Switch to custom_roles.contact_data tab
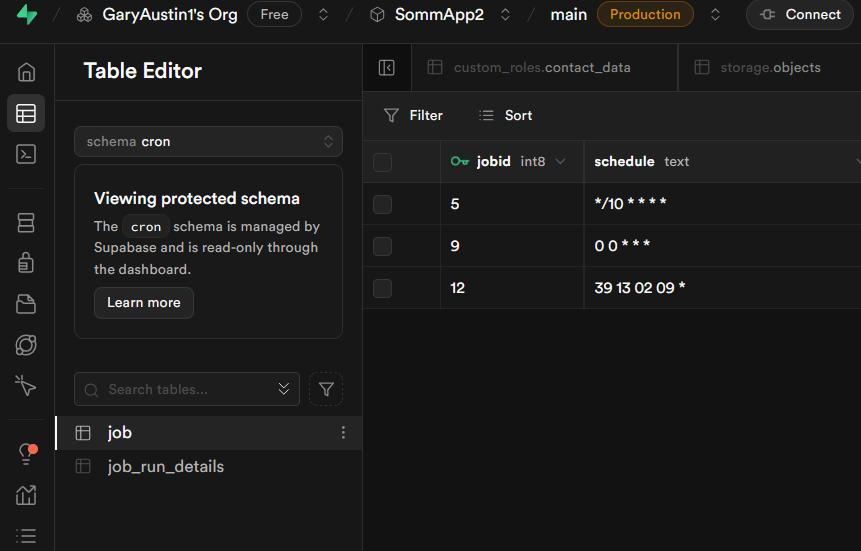This screenshot has width=861, height=551. tap(541, 68)
